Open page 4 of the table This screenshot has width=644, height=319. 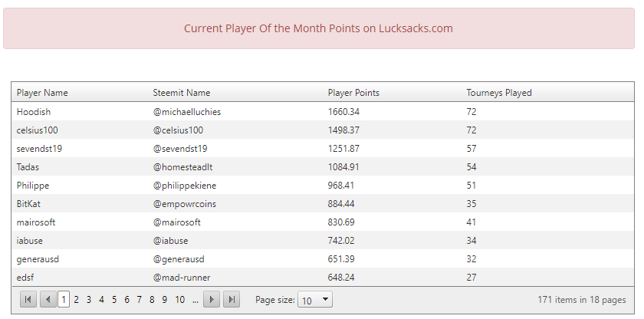tap(101, 300)
